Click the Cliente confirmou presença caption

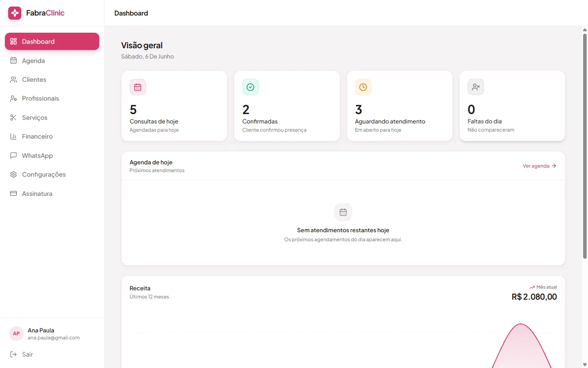pos(274,130)
